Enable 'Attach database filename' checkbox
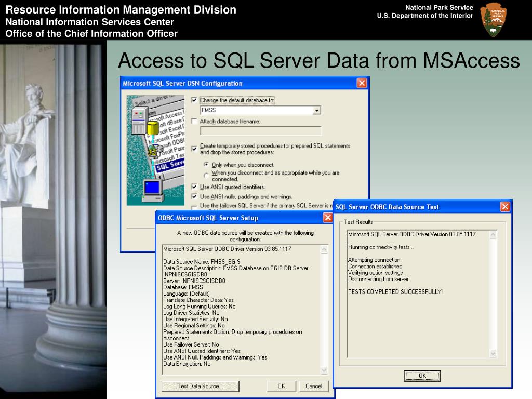The image size is (532, 399). tap(194, 121)
